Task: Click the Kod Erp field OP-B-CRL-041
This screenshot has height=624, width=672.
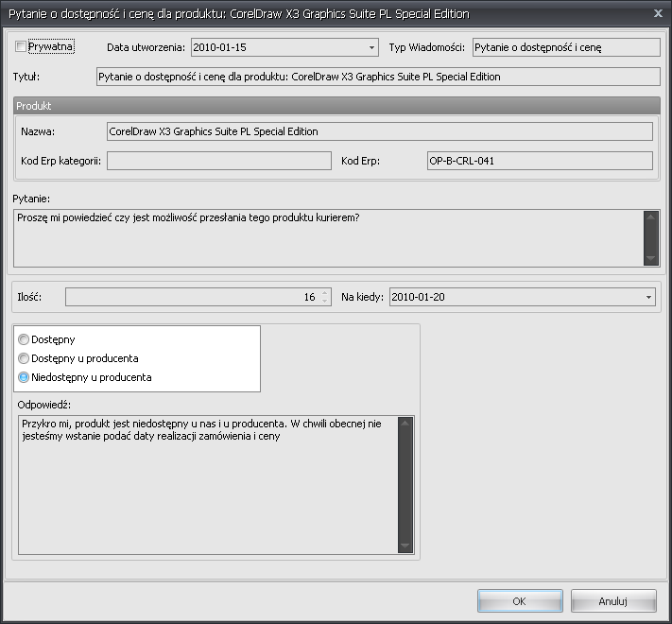Action: pyautogui.click(x=540, y=161)
